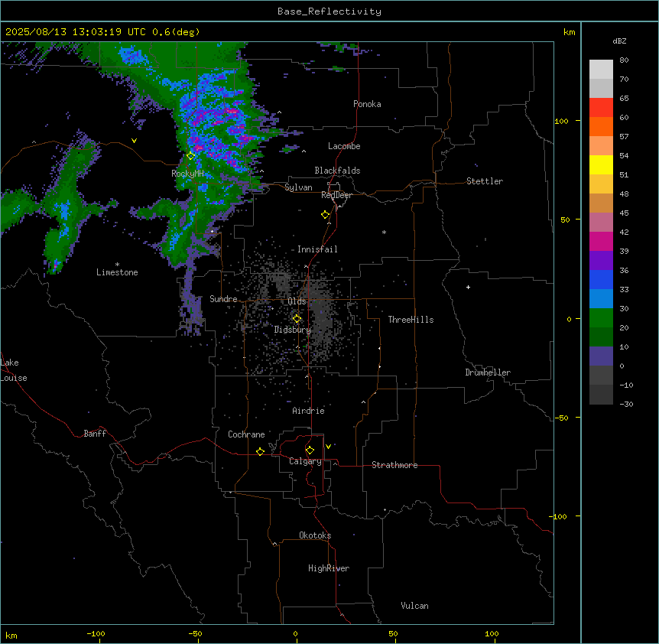Click the -30 value on the dBZ scale
659x644 pixels.
click(626, 404)
